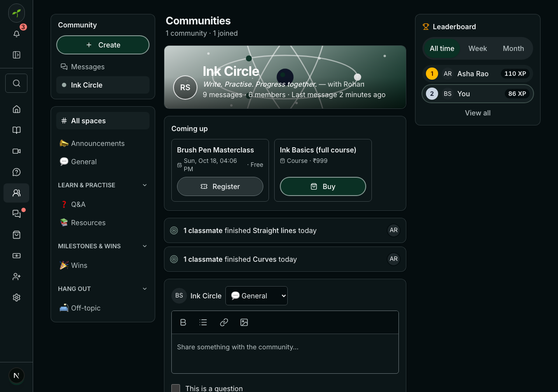Open the community people icon
558x392 pixels.
(x=17, y=193)
